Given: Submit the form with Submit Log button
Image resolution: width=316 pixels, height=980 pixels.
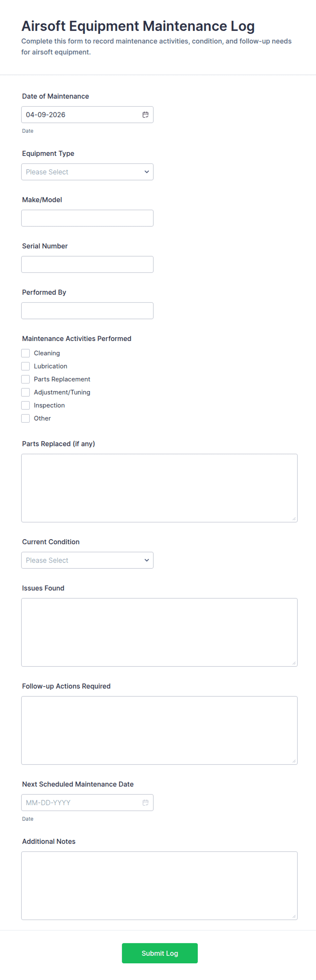Looking at the screenshot, I should (159, 953).
